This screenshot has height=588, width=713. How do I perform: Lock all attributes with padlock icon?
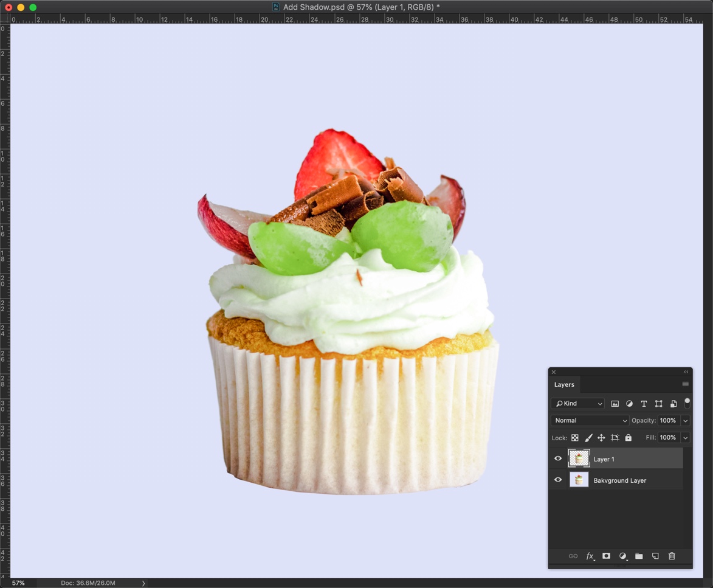coord(629,438)
